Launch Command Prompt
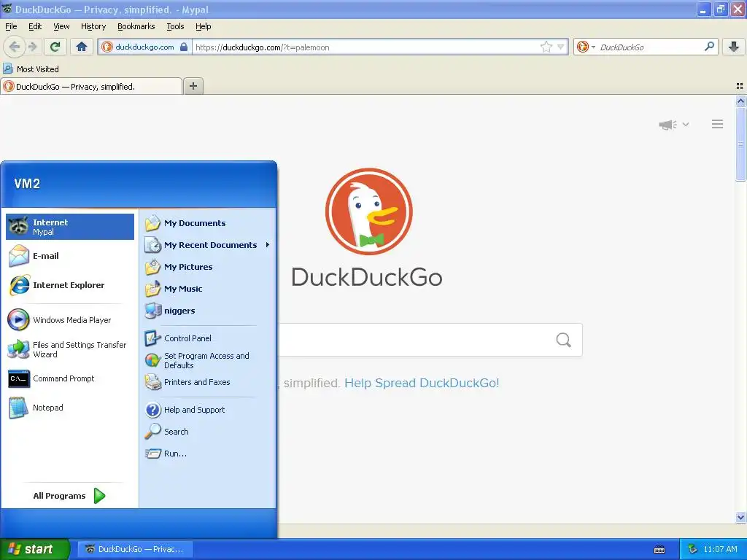This screenshot has width=747, height=560. 70,378
